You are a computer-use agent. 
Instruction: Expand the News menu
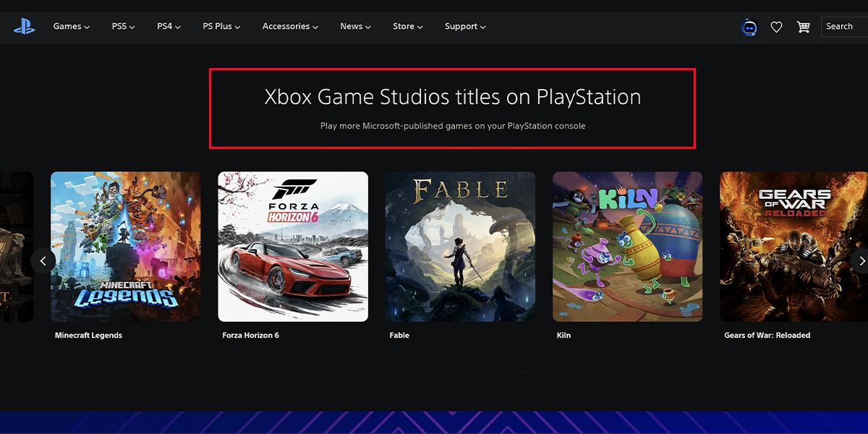pyautogui.click(x=355, y=27)
